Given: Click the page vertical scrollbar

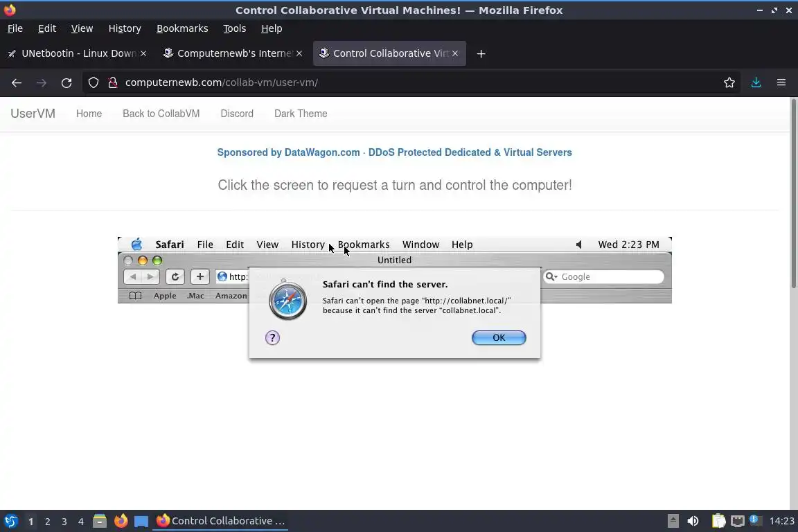Looking at the screenshot, I should 793,193.
